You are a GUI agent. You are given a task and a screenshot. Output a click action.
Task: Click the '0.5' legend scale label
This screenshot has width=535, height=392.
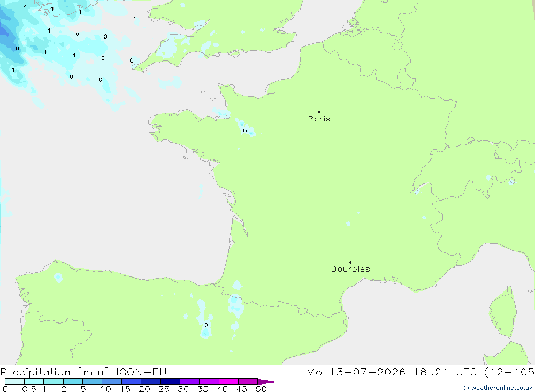[29, 389]
